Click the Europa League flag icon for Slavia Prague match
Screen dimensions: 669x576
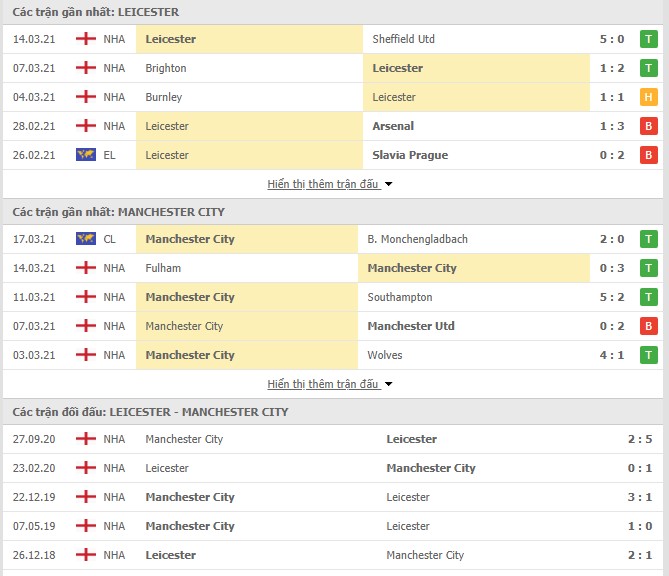pos(86,154)
